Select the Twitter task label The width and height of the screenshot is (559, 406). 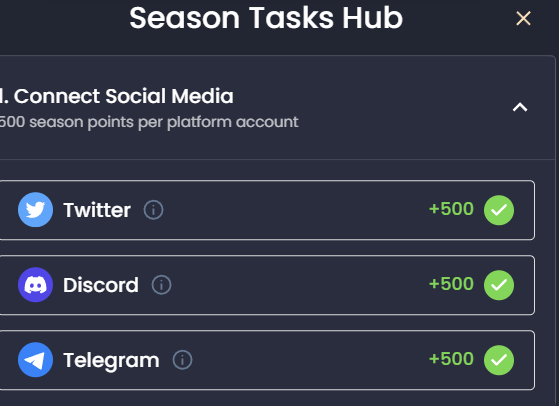[x=97, y=210]
